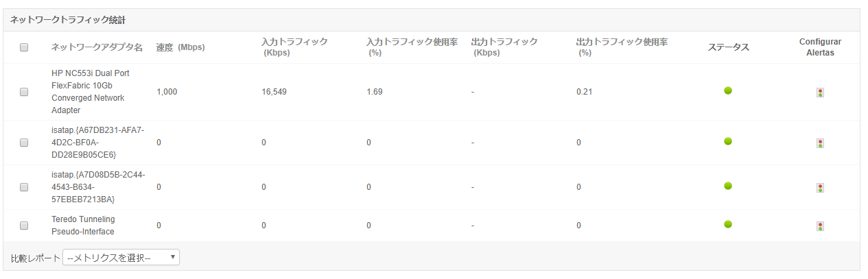This screenshot has height=279, width=868.
Task: Open Teredo Tunneling Pseudo-Interface name link
Action: [x=83, y=226]
